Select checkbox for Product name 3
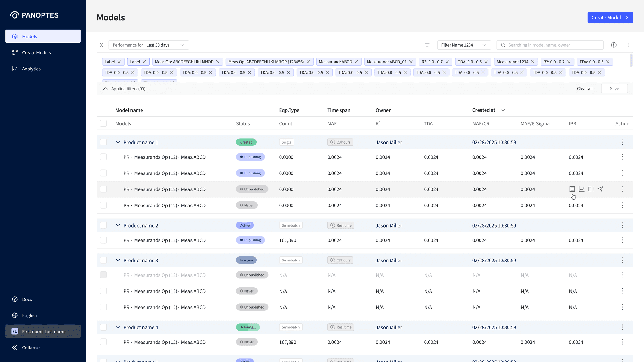This screenshot has height=362, width=644. click(103, 260)
